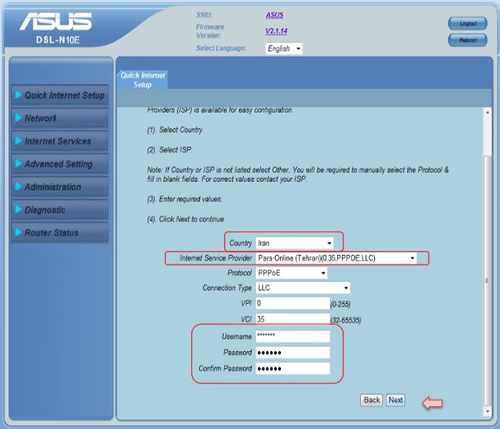Click the (0-255) VPI range hint
Viewport: 500px width, 429px height.
tap(340, 304)
